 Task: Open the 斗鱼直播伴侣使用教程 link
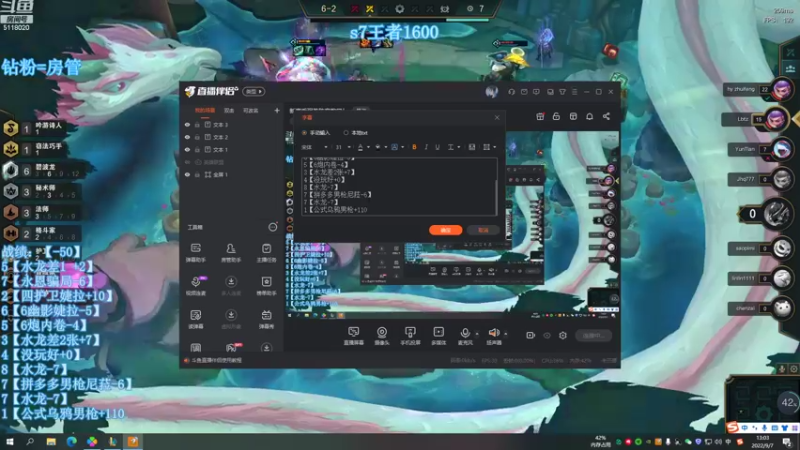point(216,360)
